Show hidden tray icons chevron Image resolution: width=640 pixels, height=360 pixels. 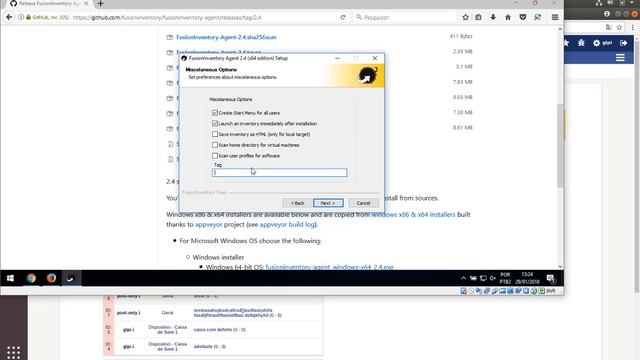click(x=463, y=278)
